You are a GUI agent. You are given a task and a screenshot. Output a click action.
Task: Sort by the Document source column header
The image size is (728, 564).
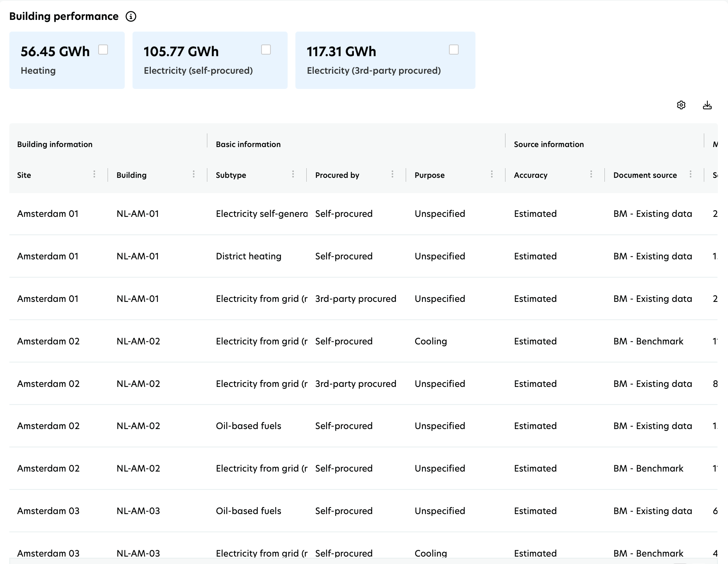click(x=645, y=175)
